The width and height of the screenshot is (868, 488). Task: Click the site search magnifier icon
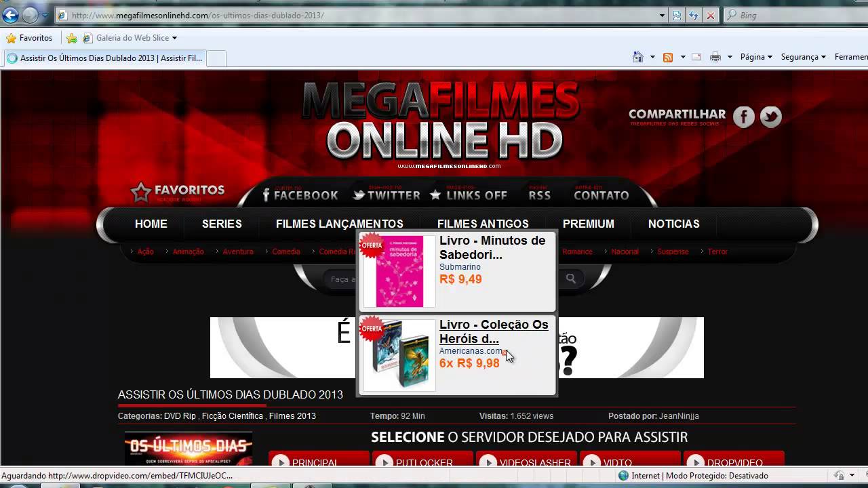(571, 279)
